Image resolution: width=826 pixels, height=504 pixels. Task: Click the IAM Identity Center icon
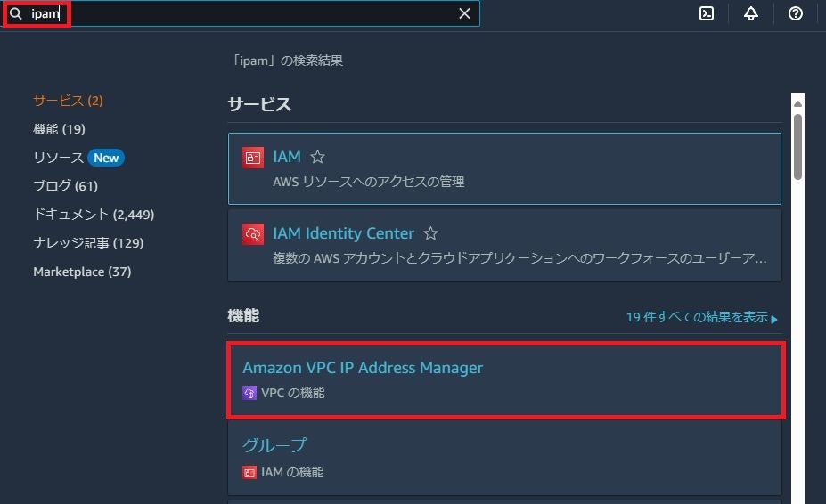coord(253,234)
